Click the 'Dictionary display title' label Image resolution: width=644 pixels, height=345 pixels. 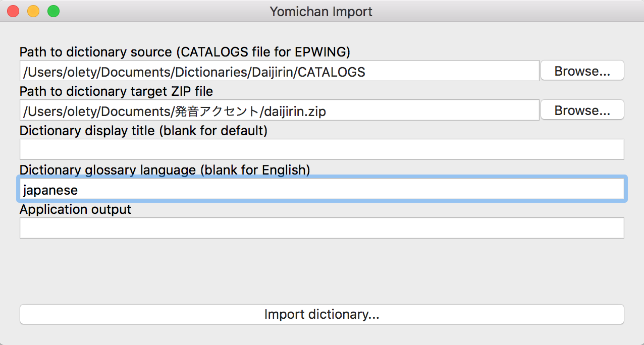point(143,131)
